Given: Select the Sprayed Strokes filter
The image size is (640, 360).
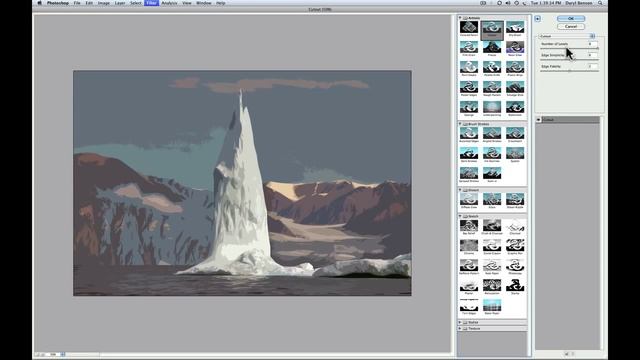Looking at the screenshot, I should click(x=469, y=173).
